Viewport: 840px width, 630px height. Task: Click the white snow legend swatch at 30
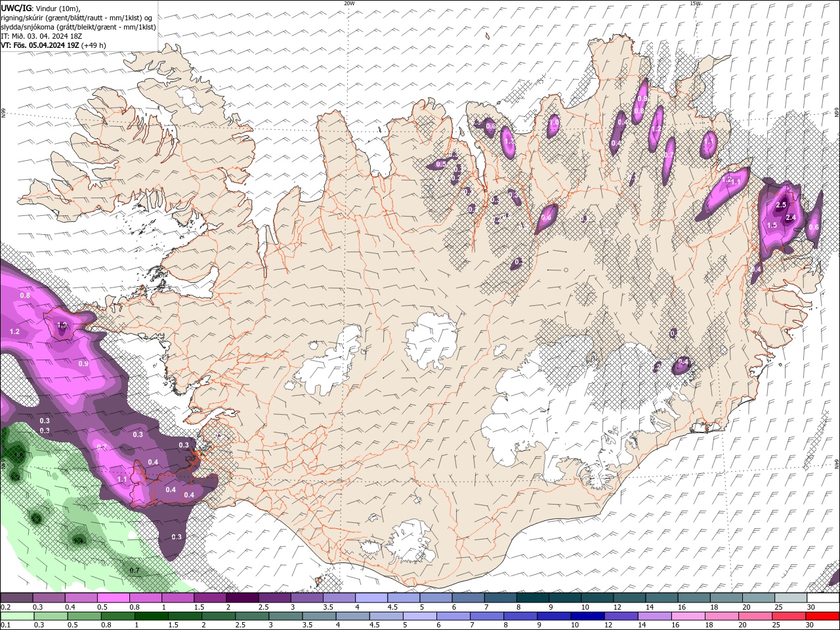823,598
